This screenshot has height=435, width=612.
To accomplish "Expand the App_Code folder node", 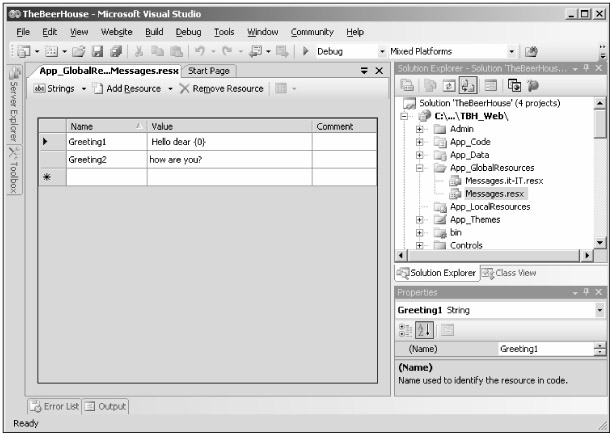I will coord(421,142).
